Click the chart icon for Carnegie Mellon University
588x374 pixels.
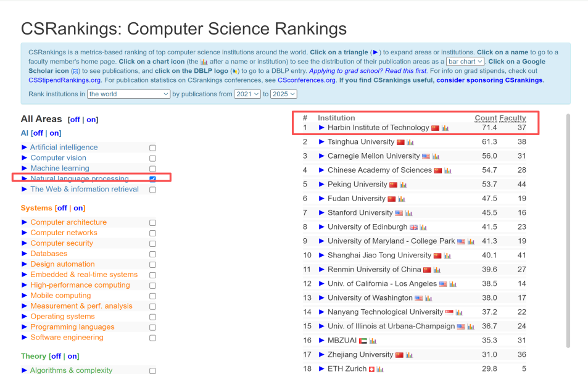436,156
